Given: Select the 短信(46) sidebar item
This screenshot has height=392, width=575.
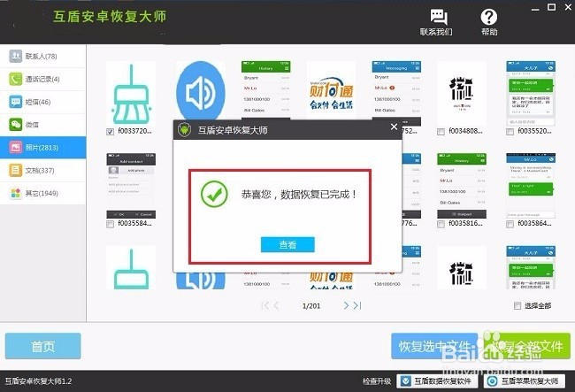Looking at the screenshot, I should point(43,102).
